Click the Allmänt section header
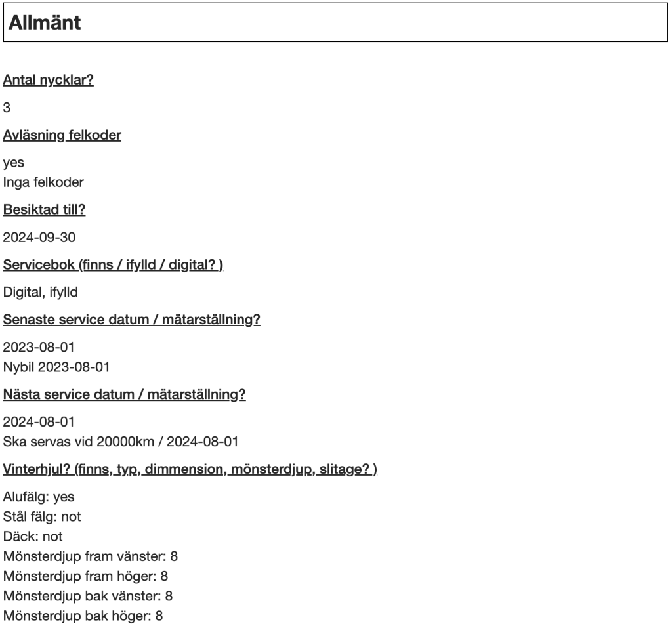672x628 pixels. coord(45,22)
